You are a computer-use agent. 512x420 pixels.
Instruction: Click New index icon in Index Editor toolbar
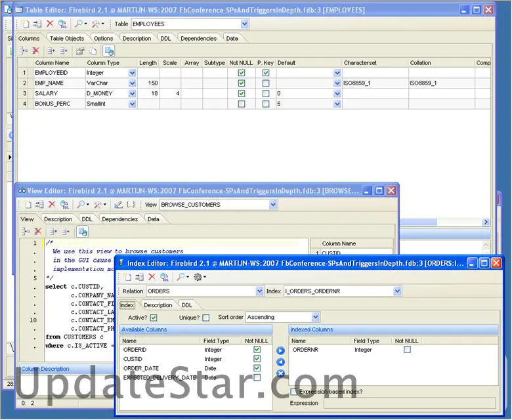tap(128, 277)
